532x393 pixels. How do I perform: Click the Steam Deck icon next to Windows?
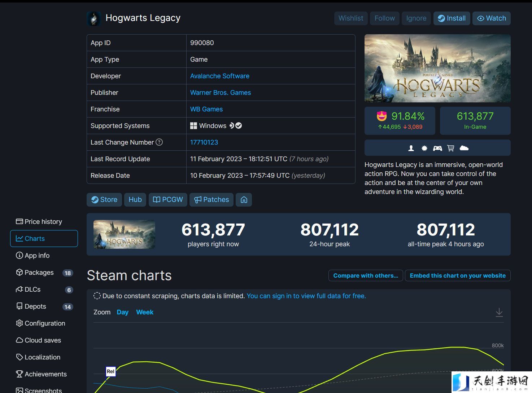click(232, 125)
